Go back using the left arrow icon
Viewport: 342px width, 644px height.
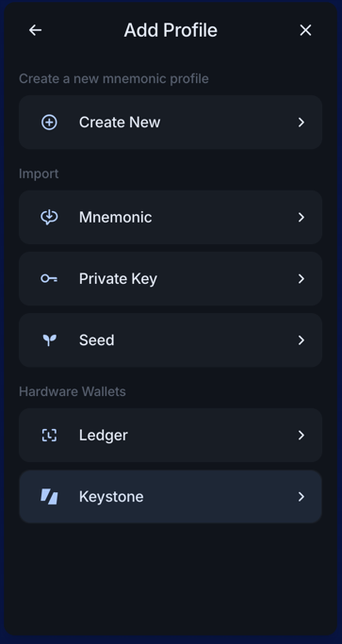point(35,30)
